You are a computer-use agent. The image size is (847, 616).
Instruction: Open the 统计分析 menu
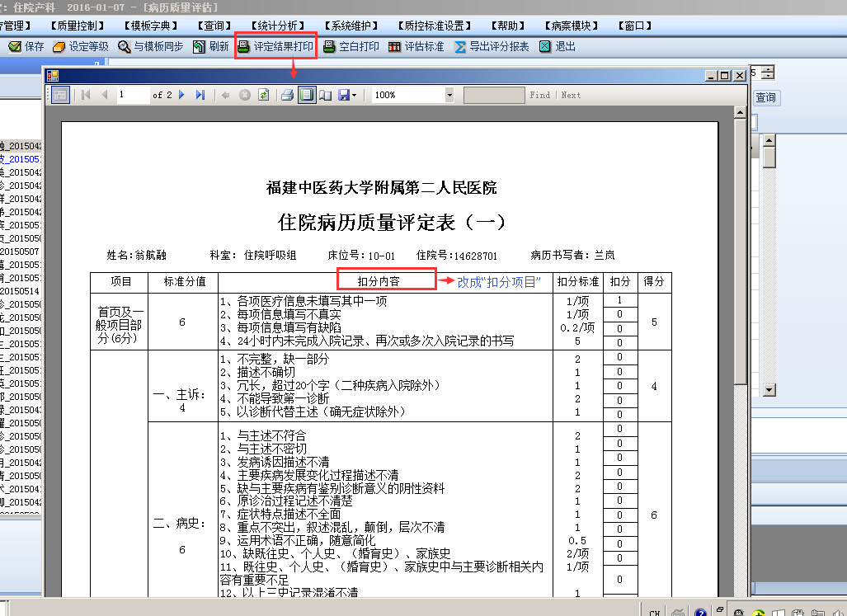click(x=278, y=26)
